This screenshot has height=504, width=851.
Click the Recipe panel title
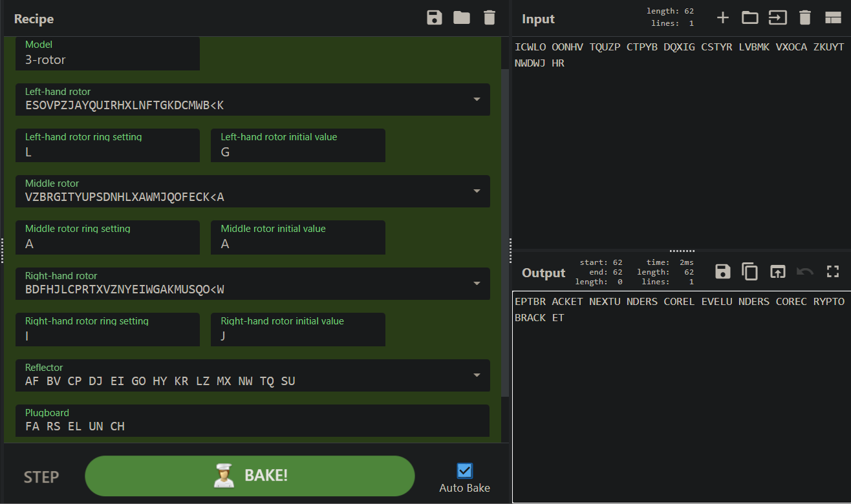point(34,19)
